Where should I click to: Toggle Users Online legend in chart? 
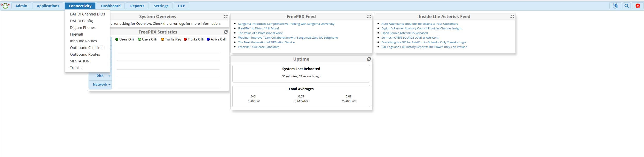(125, 39)
